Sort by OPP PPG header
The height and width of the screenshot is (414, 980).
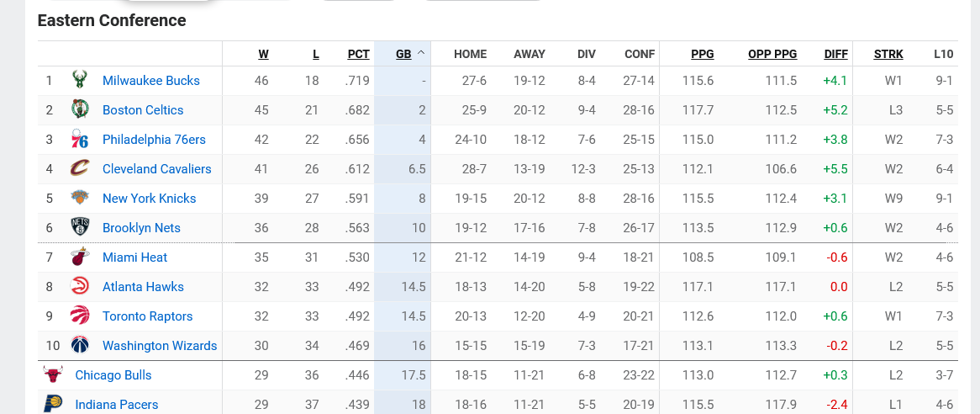tap(772, 54)
